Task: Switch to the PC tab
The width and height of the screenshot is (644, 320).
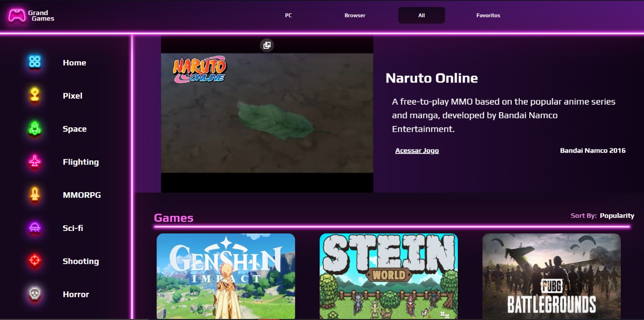Action: click(288, 16)
